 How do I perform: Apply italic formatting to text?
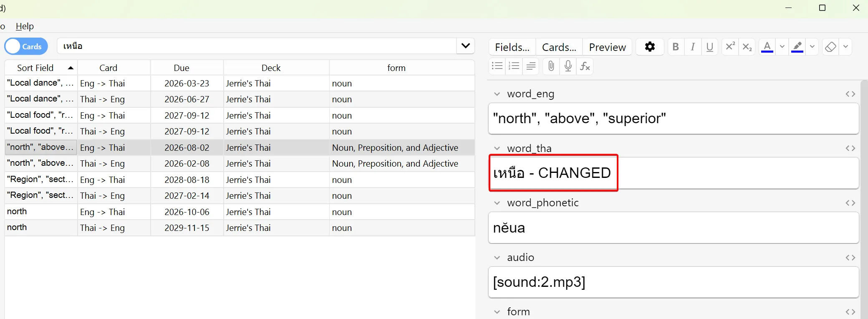point(693,47)
